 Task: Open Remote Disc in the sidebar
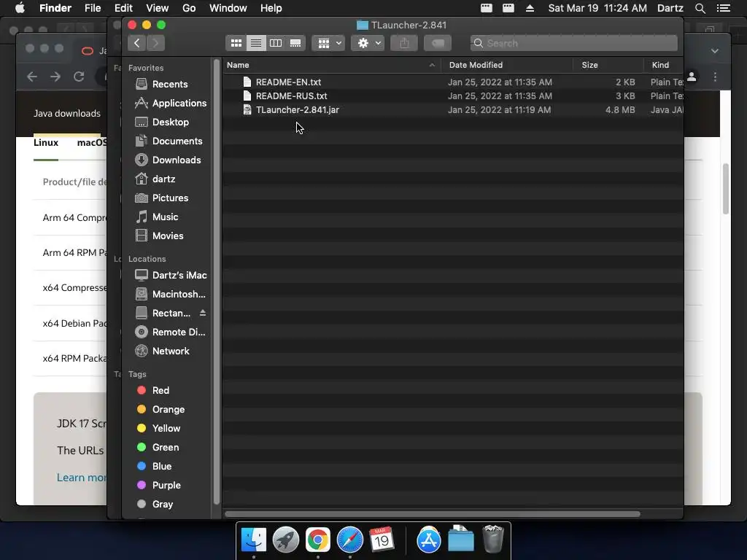pyautogui.click(x=171, y=332)
